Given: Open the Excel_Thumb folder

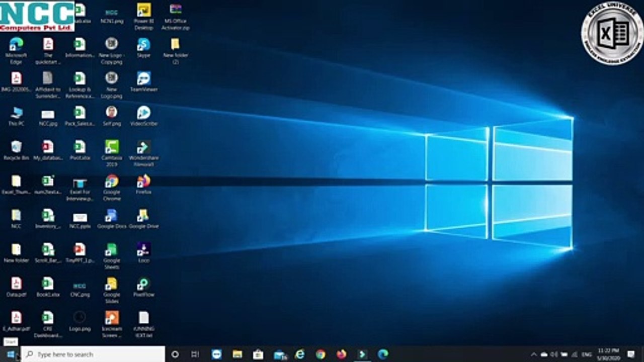Looking at the screenshot, I should pos(16,185).
